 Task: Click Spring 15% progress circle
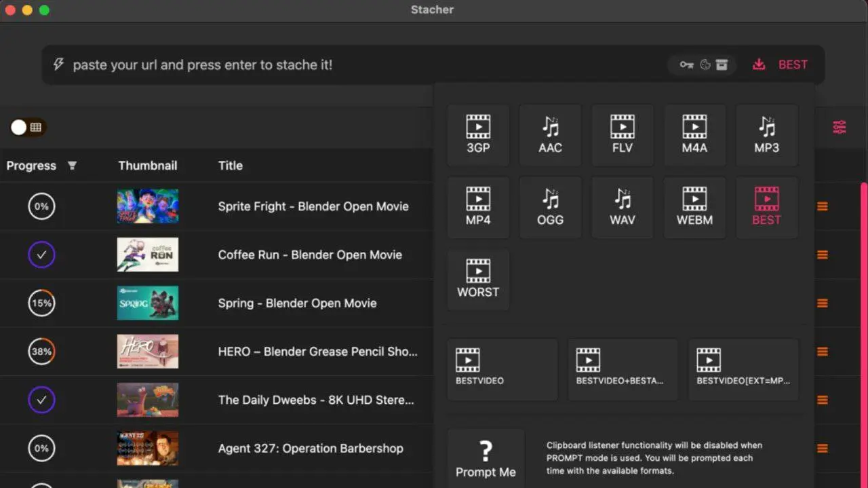pyautogui.click(x=41, y=303)
